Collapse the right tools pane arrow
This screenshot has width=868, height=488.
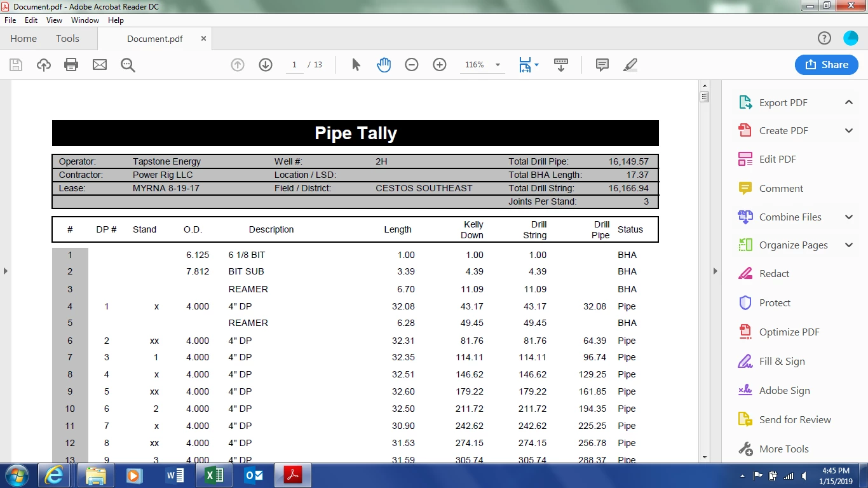click(x=715, y=271)
